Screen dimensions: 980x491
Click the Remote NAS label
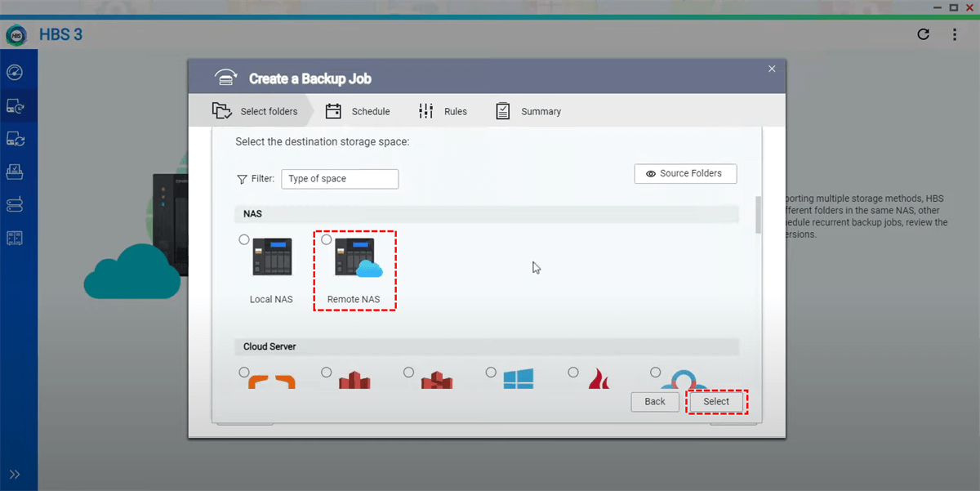(354, 300)
